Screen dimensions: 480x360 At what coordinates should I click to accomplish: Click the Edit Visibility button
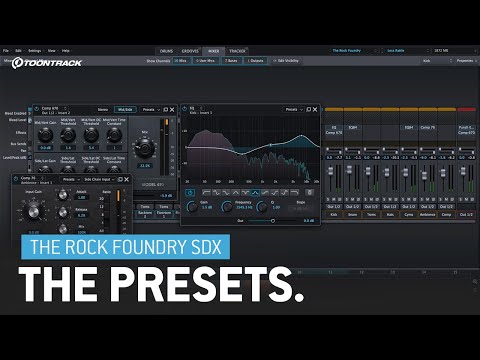point(286,61)
